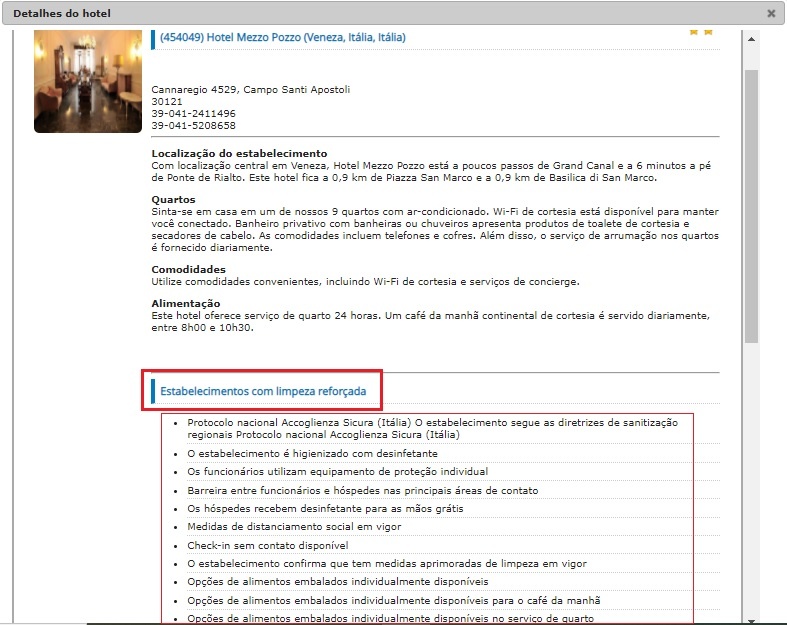The height and width of the screenshot is (625, 787).
Task: Open the Hotel Mezzo Pozzo title link
Action: click(283, 37)
